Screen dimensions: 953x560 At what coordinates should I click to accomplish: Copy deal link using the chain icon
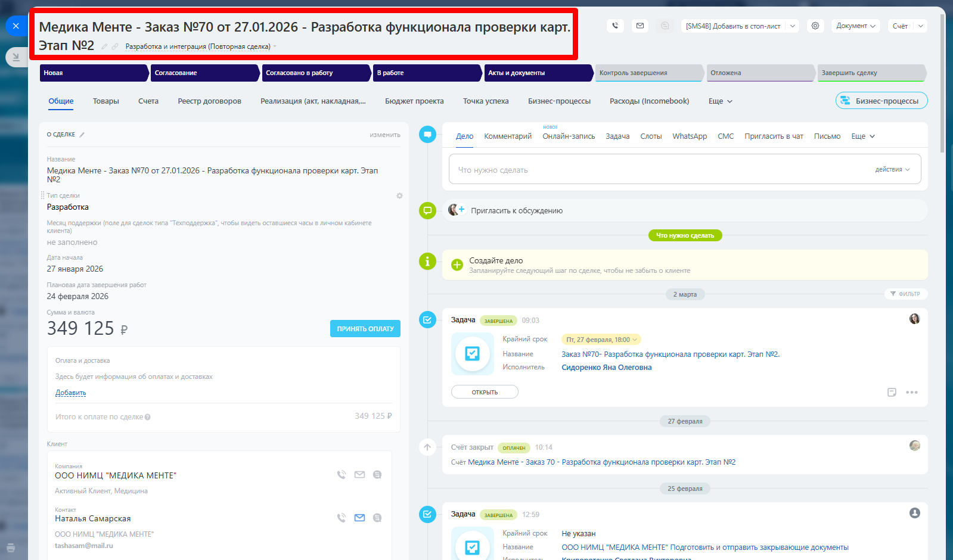(115, 46)
